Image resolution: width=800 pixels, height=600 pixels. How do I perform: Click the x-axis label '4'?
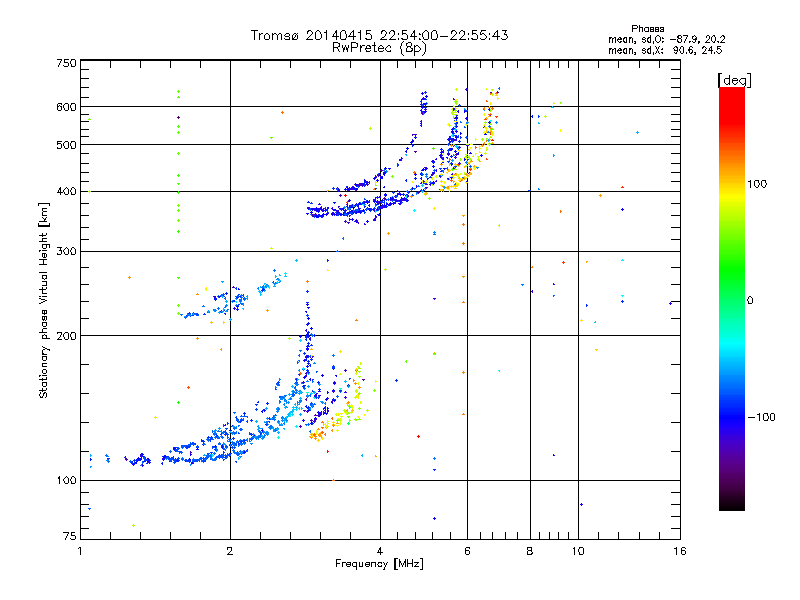coord(380,551)
